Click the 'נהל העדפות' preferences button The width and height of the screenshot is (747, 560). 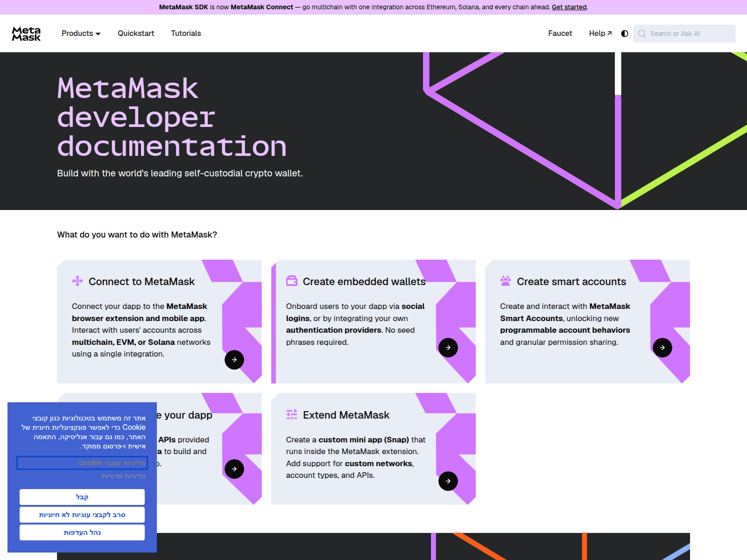tap(82, 532)
